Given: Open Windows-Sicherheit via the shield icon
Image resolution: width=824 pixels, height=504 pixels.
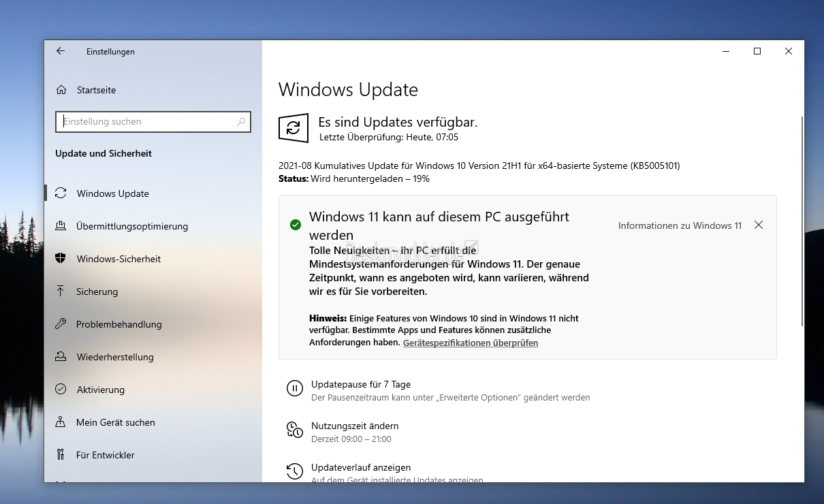Looking at the screenshot, I should [61, 259].
